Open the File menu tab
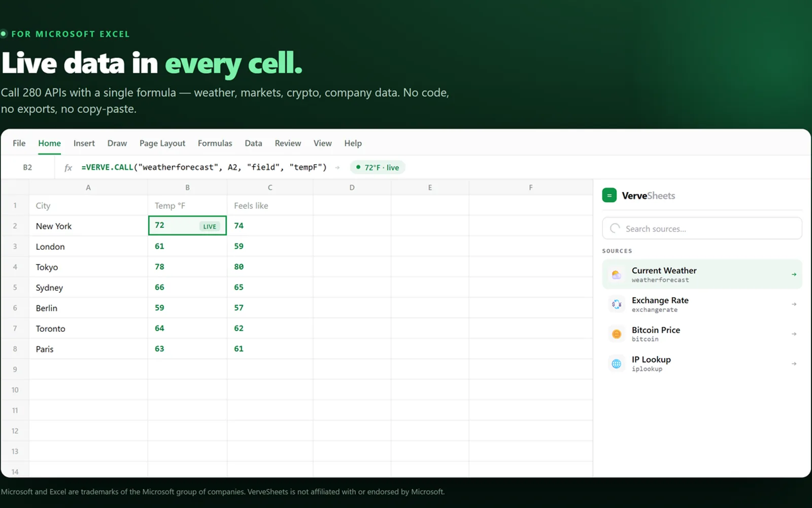The image size is (812, 508). [x=19, y=143]
